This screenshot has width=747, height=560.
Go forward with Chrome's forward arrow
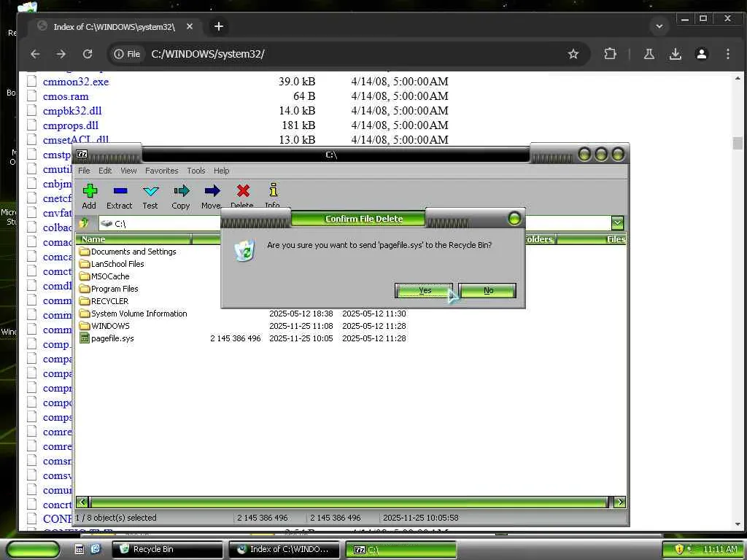tap(61, 54)
